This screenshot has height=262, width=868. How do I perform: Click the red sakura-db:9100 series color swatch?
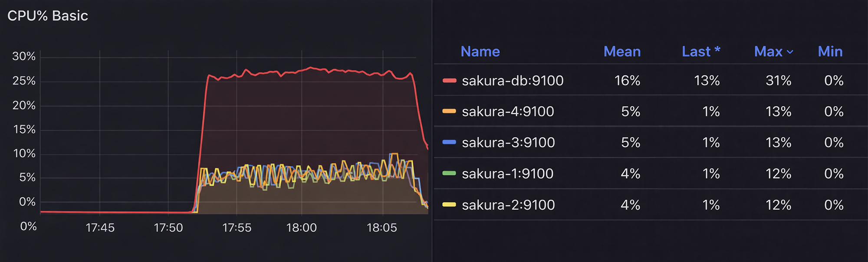[x=449, y=81]
